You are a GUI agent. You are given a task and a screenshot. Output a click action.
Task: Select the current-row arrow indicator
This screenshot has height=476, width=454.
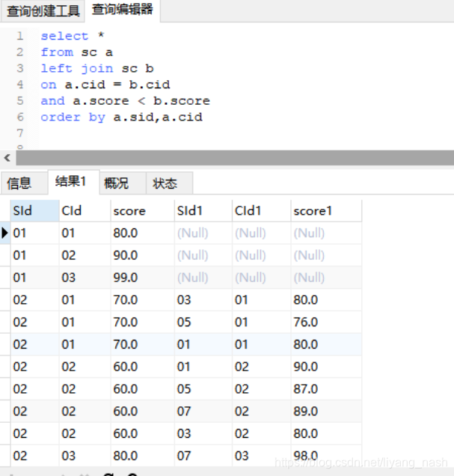4,233
